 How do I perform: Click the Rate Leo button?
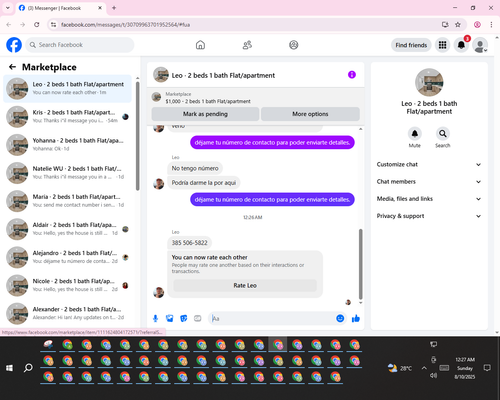(245, 285)
